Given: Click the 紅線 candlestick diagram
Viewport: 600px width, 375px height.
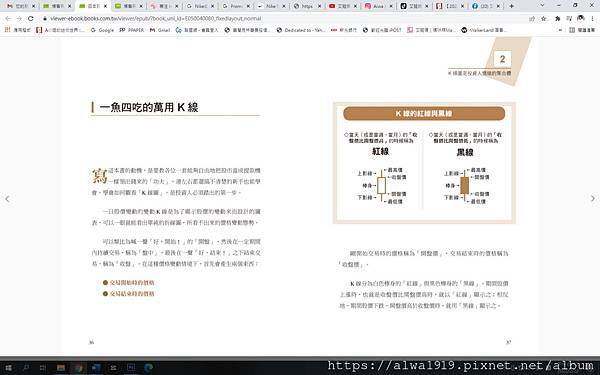Looking at the screenshot, I should (381, 185).
